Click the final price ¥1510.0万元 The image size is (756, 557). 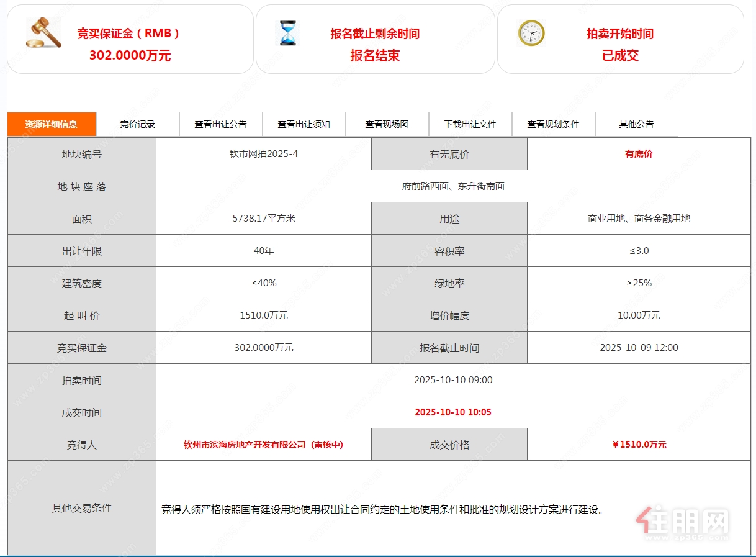tap(639, 445)
